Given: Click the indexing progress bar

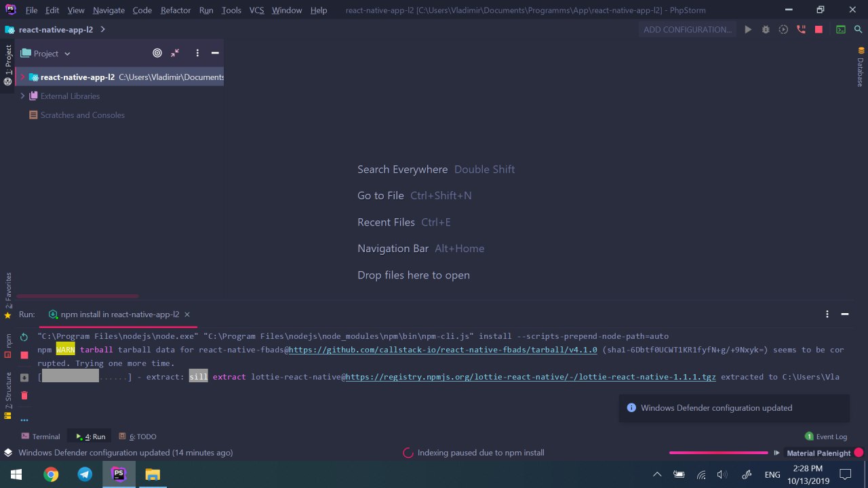Looking at the screenshot, I should tap(719, 453).
